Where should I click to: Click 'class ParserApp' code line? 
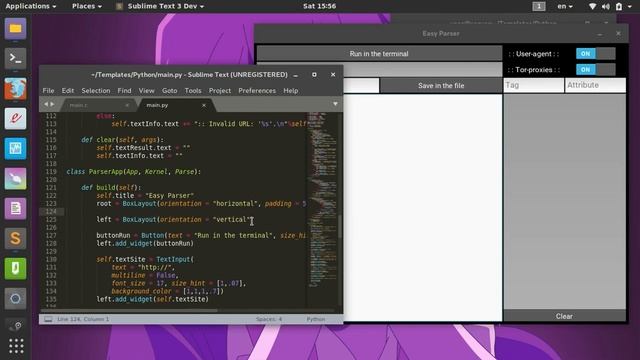coord(133,172)
